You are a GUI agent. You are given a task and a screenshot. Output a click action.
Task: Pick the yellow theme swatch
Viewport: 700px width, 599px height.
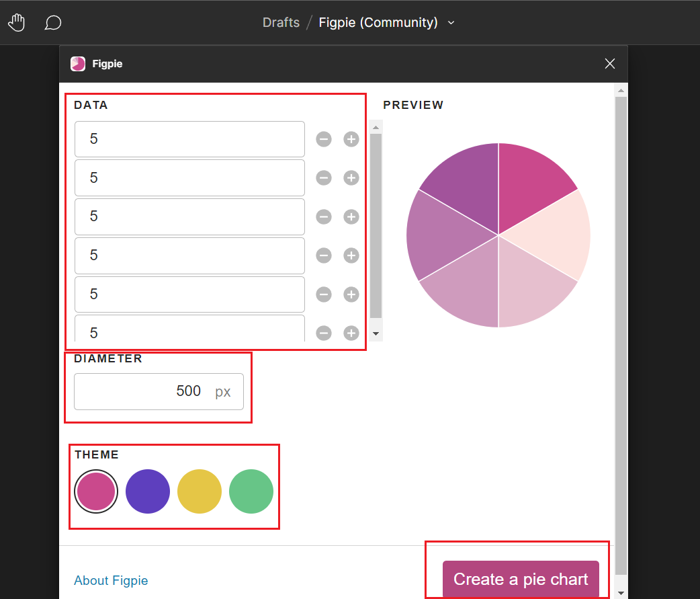[x=200, y=491]
